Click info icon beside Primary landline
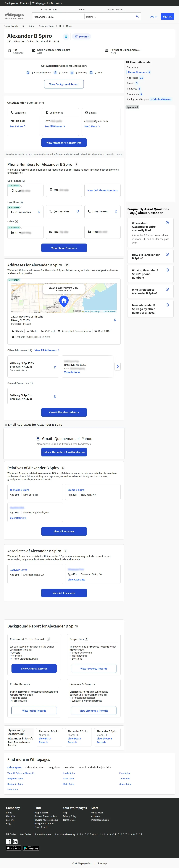Image resolution: width=179 pixels, height=868 pixels. pyautogui.click(x=21, y=207)
